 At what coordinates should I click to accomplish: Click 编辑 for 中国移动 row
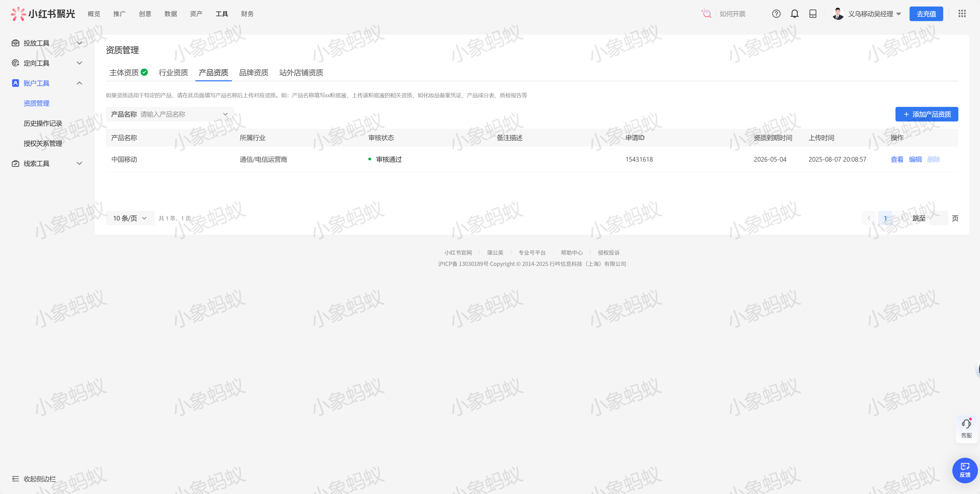tap(915, 159)
